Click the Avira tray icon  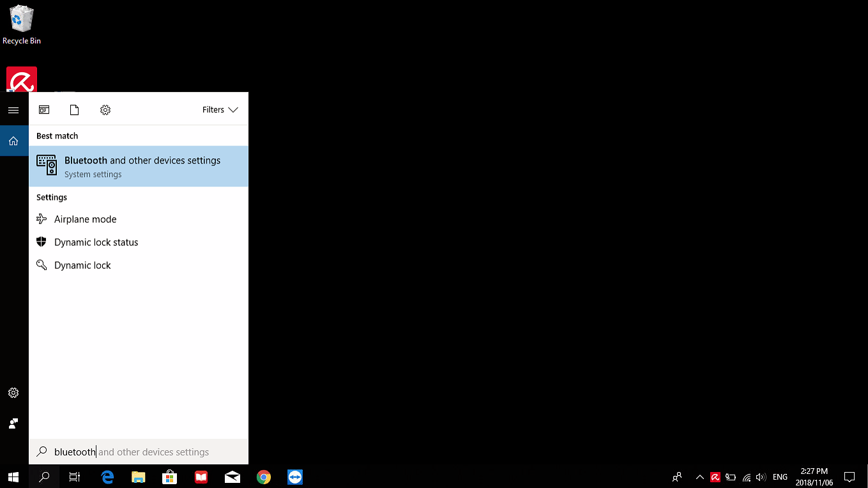pyautogui.click(x=715, y=477)
